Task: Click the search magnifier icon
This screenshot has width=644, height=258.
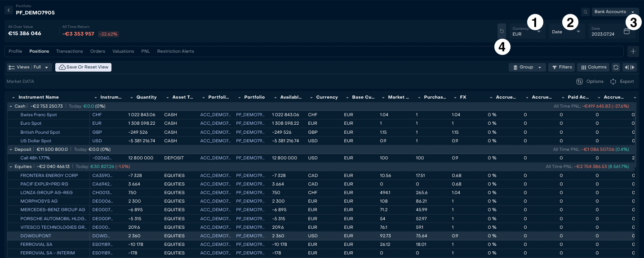Action: click(586, 12)
